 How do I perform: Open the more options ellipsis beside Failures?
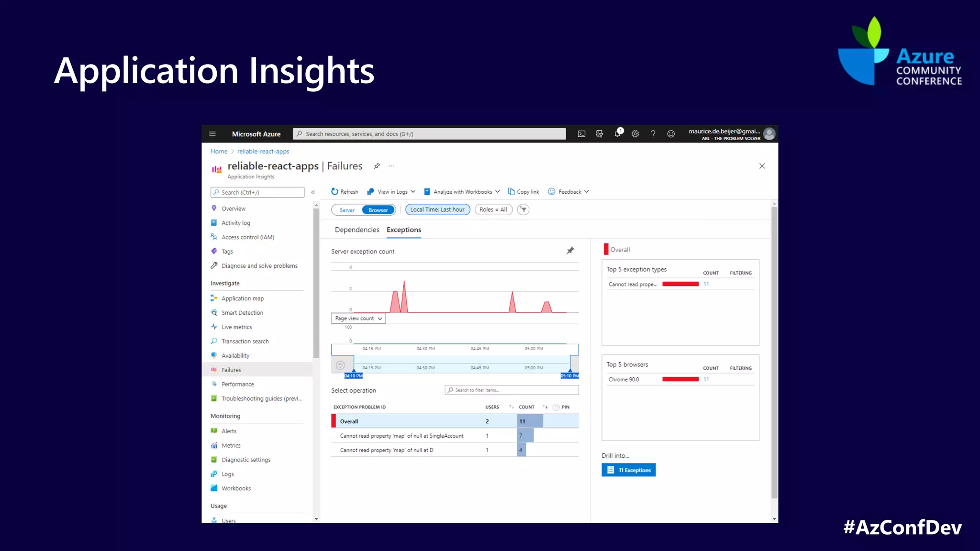point(391,166)
